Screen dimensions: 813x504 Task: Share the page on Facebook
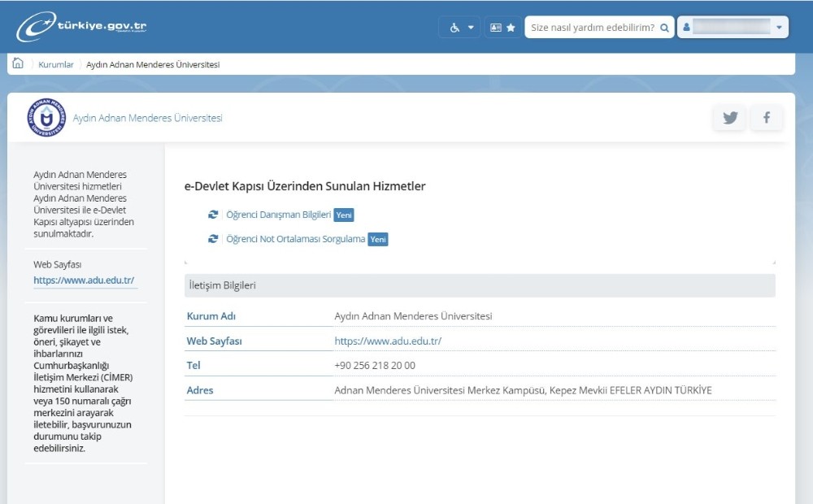[x=766, y=117]
